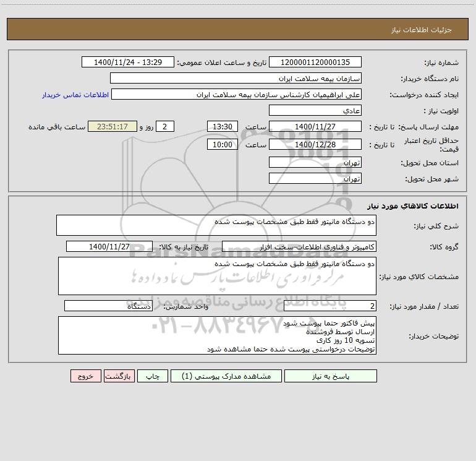Screen dimensions: 476x461
Task: Click the ایجاد کننده درخواست label
Action: coord(424,95)
